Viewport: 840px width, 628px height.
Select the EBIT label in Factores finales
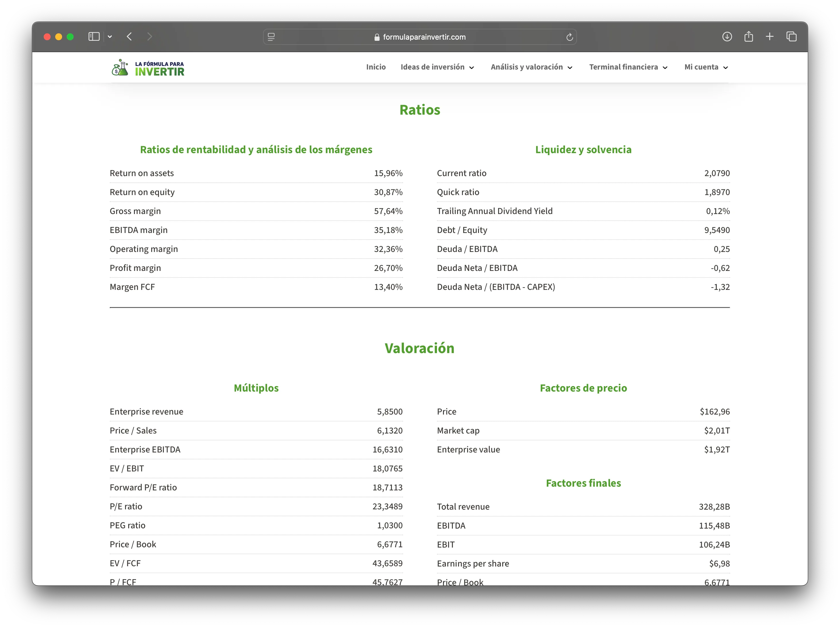446,544
